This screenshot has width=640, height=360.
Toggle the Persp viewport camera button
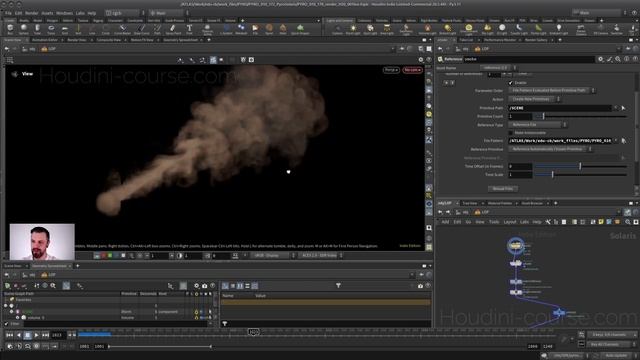(x=391, y=70)
